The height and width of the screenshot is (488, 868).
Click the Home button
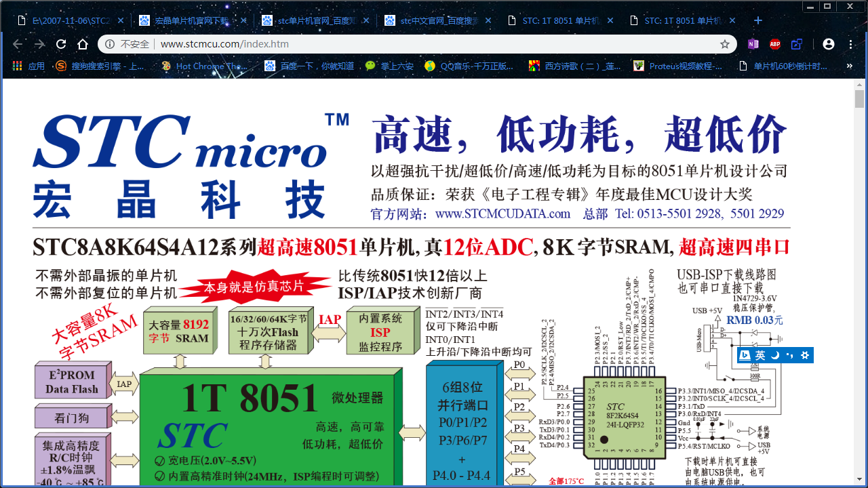click(83, 44)
